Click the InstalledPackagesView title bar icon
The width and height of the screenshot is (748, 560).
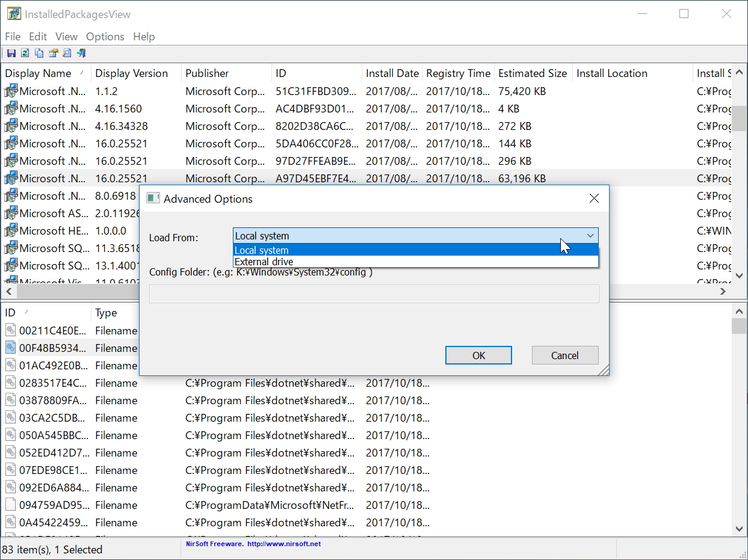pos(14,14)
